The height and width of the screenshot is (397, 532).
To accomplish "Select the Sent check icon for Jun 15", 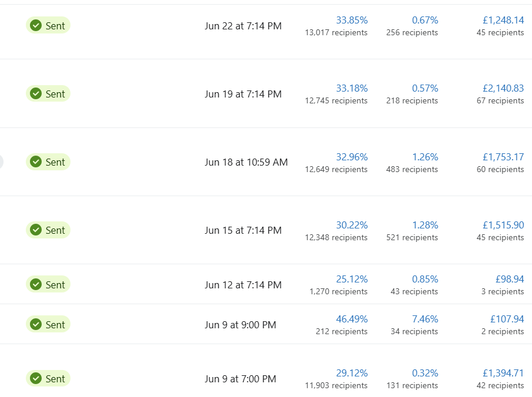I will coord(36,230).
